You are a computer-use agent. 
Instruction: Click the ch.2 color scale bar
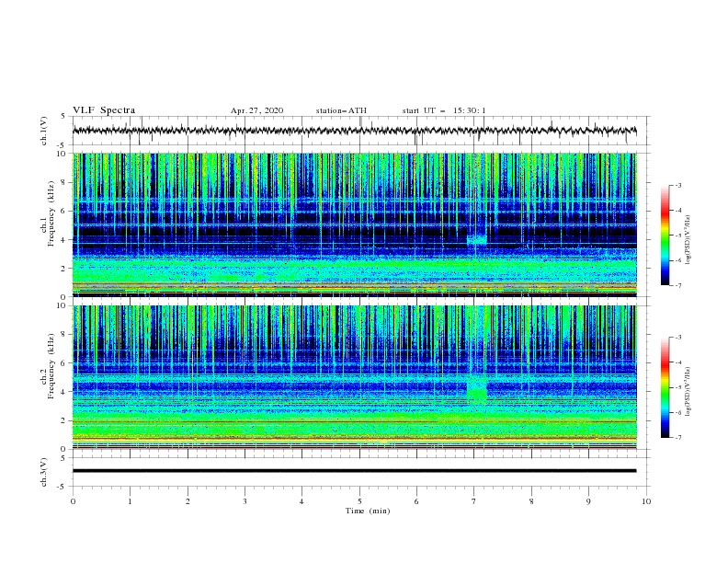click(x=665, y=387)
